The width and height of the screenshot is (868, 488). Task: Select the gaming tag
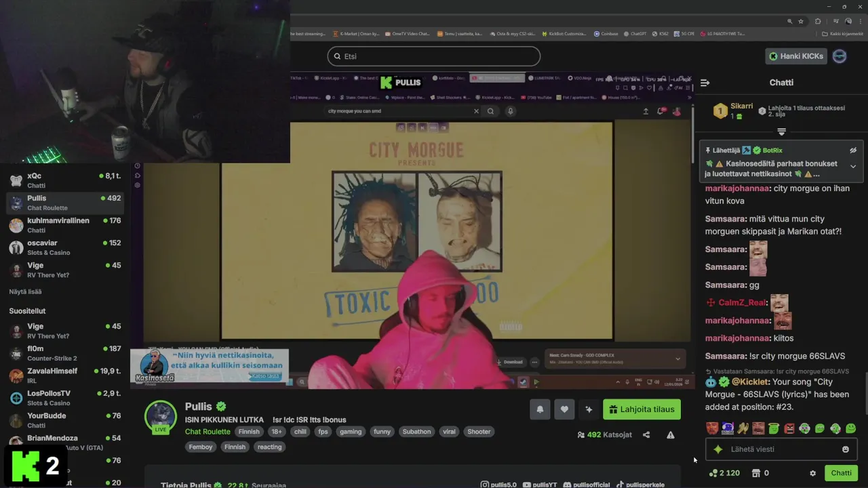[x=351, y=432]
